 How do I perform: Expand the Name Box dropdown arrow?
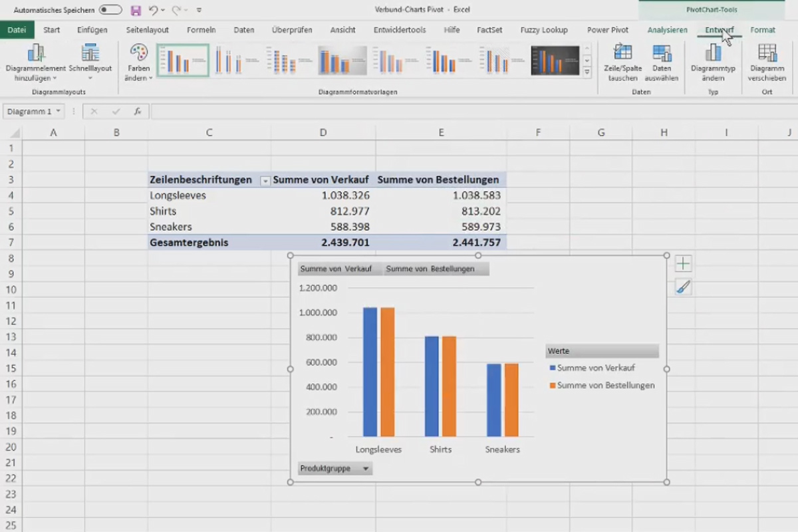click(59, 112)
